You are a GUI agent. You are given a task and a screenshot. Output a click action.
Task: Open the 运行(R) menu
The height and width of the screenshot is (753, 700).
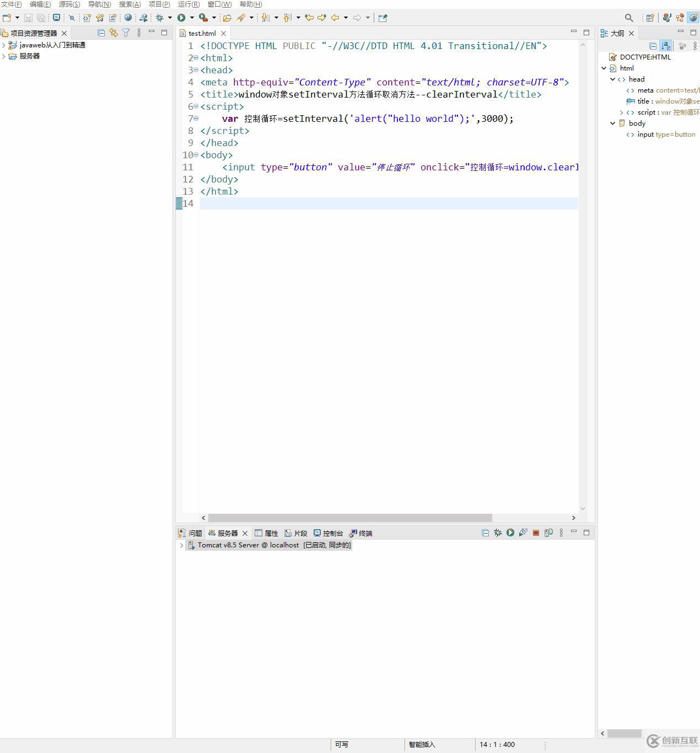189,4
